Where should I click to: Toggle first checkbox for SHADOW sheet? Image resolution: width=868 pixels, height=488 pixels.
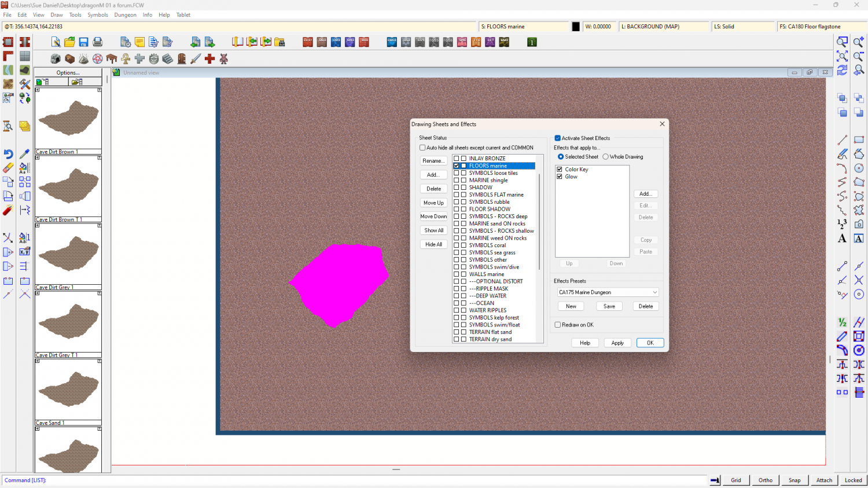click(457, 188)
